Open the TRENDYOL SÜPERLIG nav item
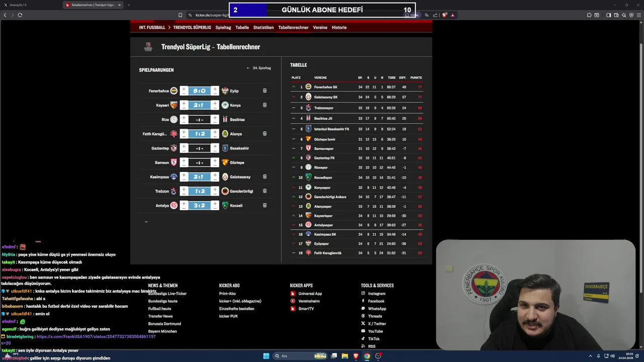This screenshot has height=362, width=644. pos(192,28)
